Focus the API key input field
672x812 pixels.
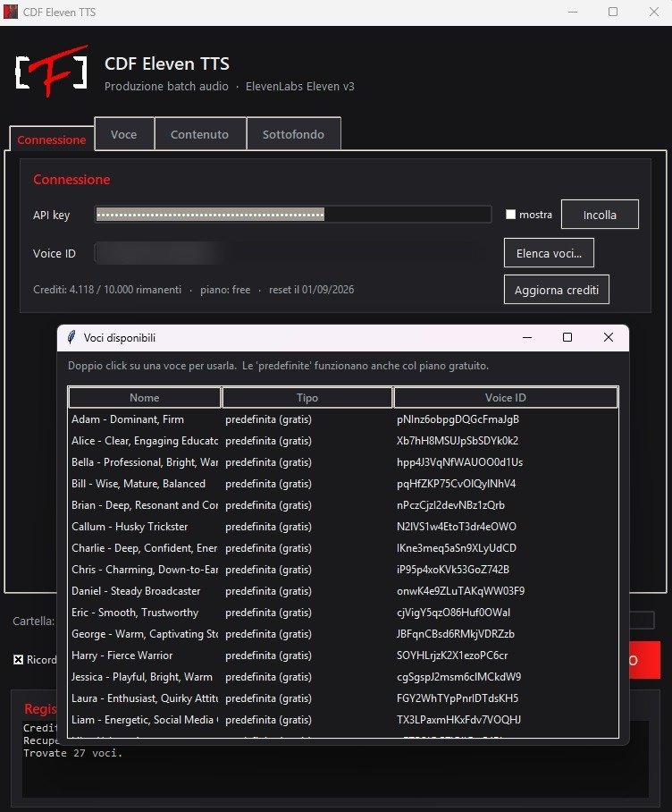pos(293,215)
